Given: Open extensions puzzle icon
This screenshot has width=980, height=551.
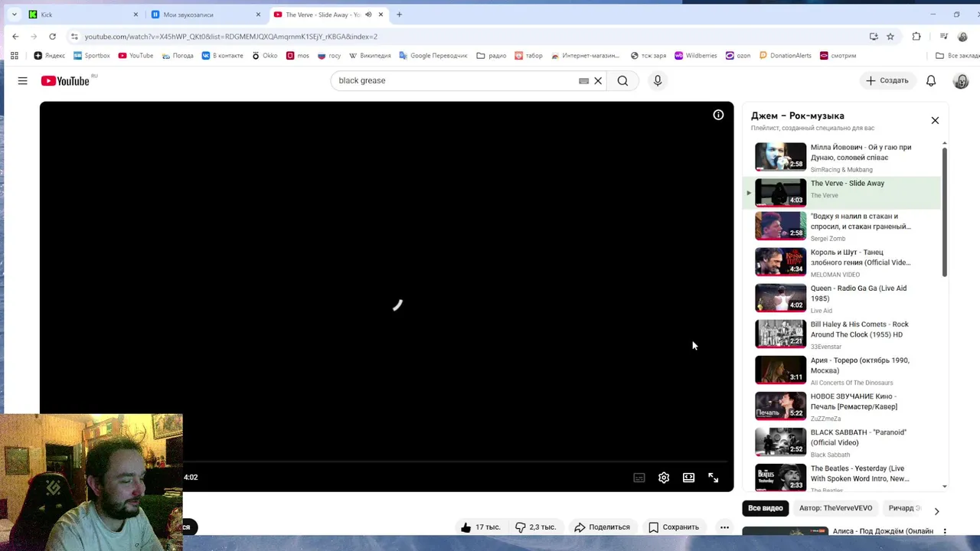Looking at the screenshot, I should point(916,36).
